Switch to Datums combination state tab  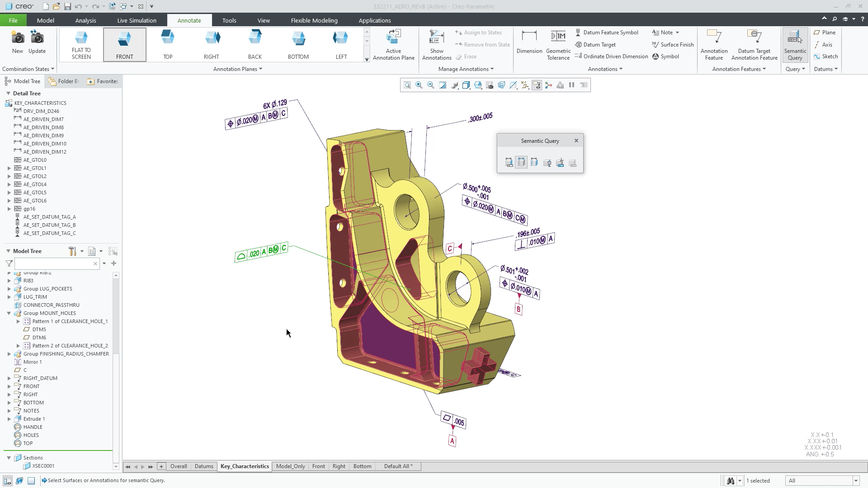tap(204, 466)
